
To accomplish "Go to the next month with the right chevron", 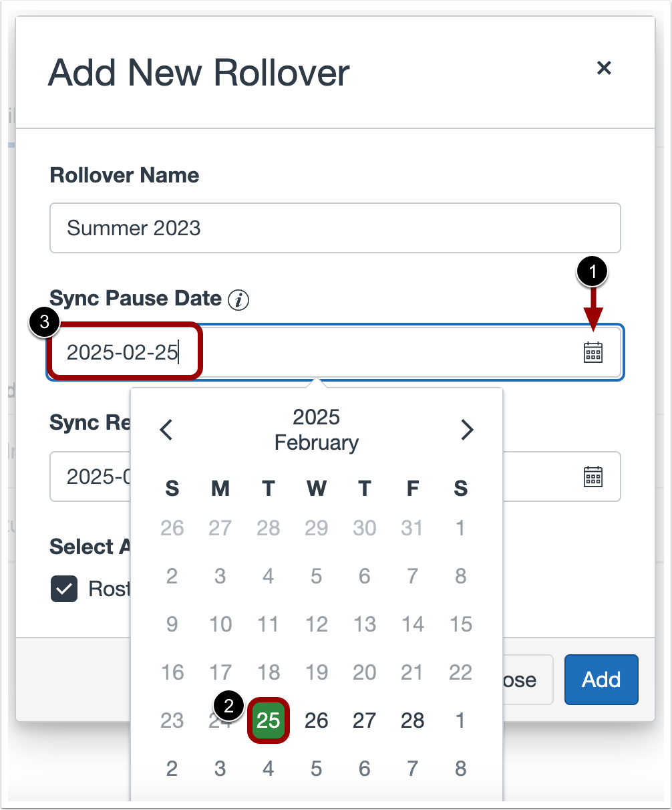I will point(468,430).
